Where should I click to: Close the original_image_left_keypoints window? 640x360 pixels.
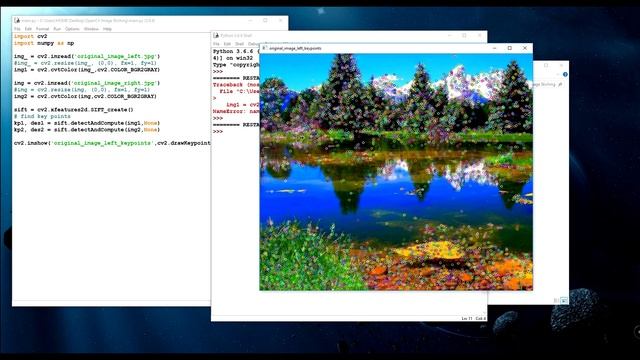525,48
